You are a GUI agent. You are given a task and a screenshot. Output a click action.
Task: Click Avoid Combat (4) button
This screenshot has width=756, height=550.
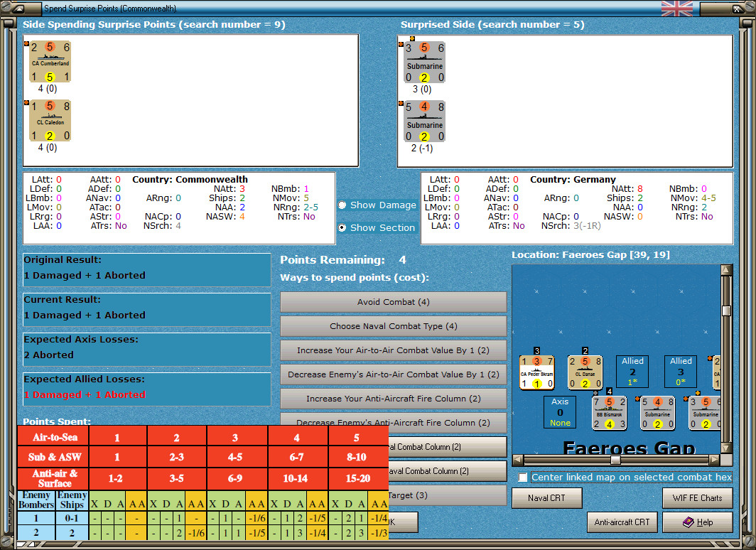tap(394, 302)
